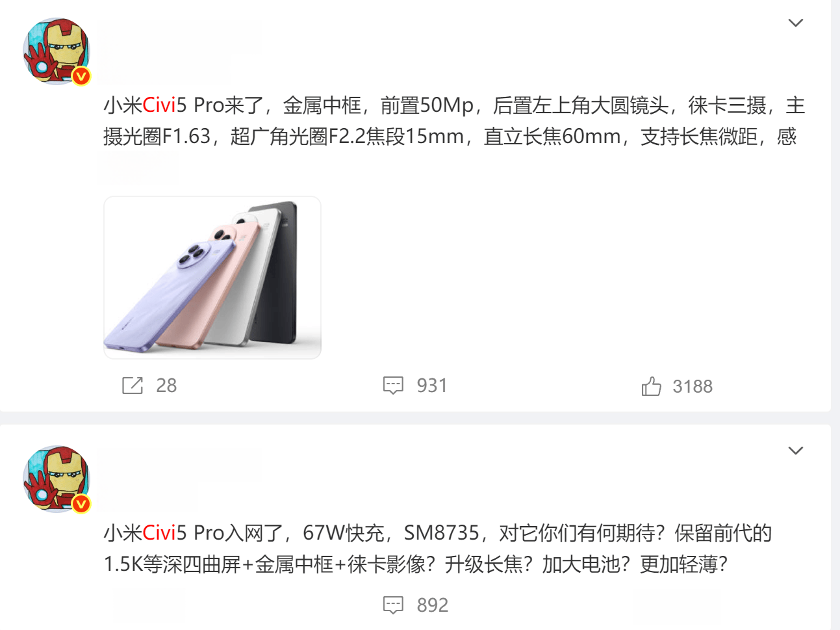This screenshot has height=630, width=840.
Task: Click the repost icon on first post
Action: pos(133,386)
